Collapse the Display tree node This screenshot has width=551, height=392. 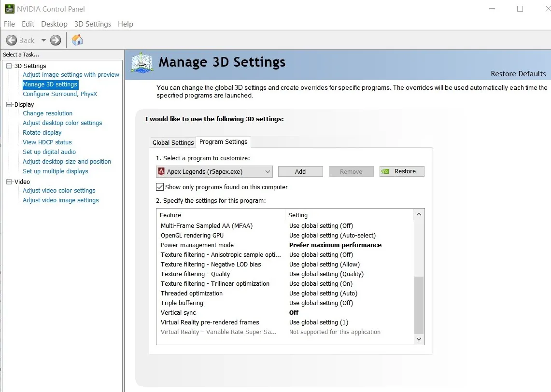click(x=9, y=104)
